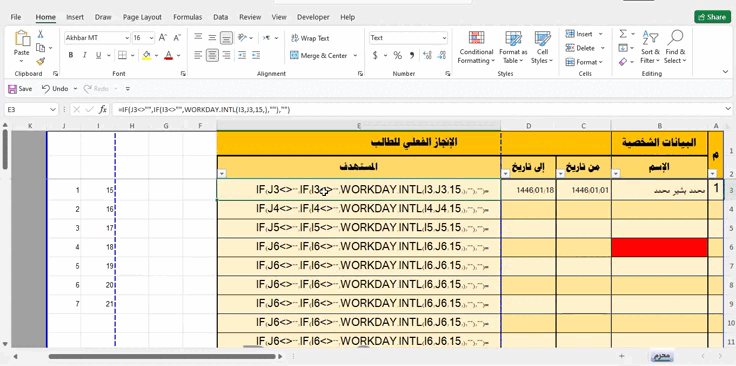Toggle Underline formatting

click(x=99, y=55)
